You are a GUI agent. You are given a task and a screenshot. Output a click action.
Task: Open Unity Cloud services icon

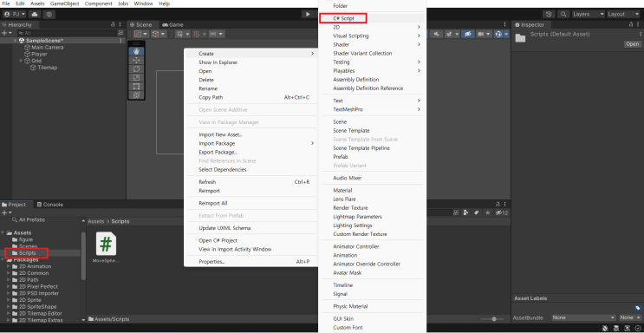(35, 14)
